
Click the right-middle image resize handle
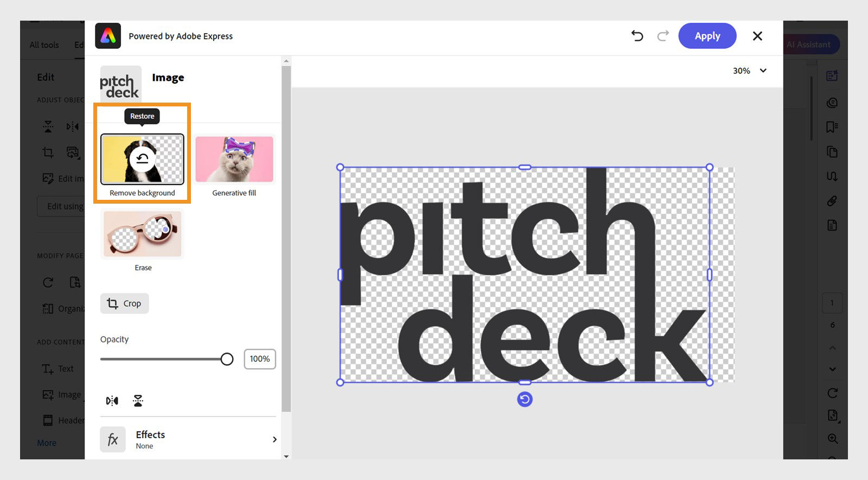[x=710, y=275]
